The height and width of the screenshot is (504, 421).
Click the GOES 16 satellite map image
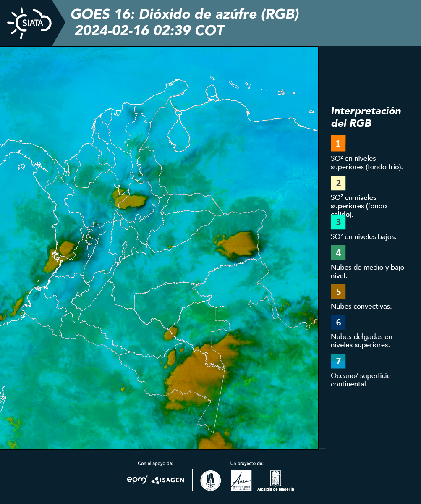160,248
